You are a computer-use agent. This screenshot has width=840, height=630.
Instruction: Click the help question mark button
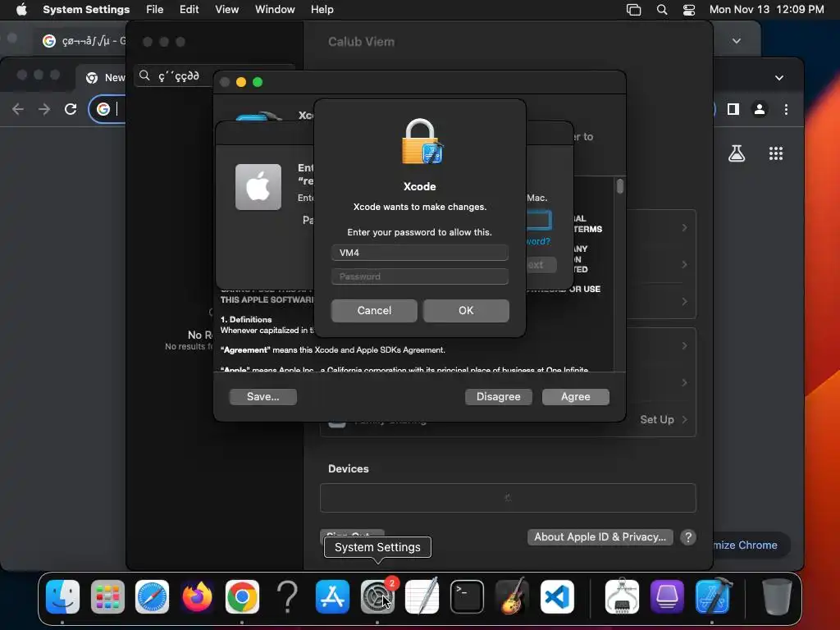click(688, 536)
